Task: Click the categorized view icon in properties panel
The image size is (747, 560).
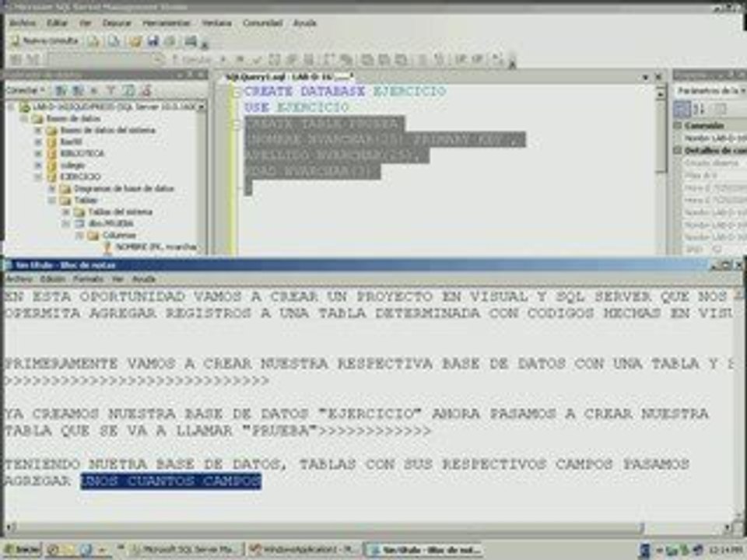Action: (x=682, y=109)
